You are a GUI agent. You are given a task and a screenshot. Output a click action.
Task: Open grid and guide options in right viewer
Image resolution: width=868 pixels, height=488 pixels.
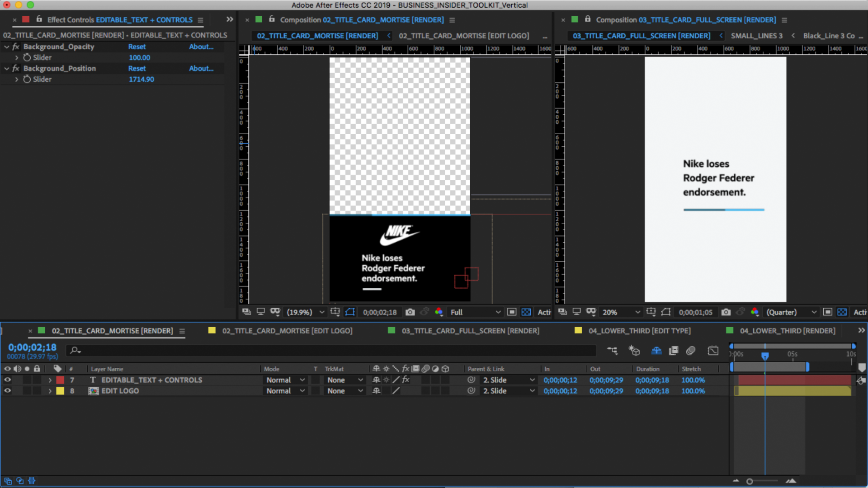651,312
